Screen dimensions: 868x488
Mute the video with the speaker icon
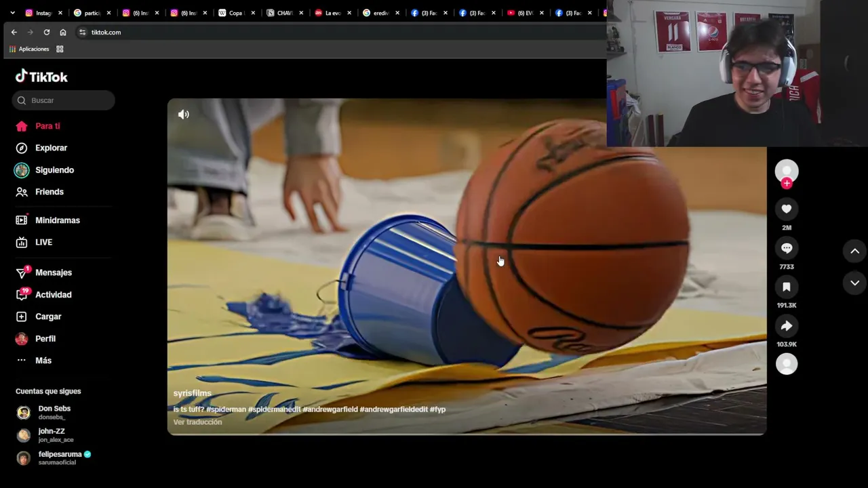(x=184, y=115)
